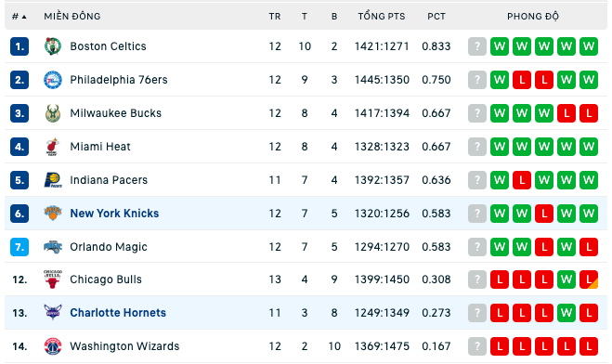Sort table by the # rank column
Screen dimensions: 612x364
pyautogui.click(x=19, y=17)
